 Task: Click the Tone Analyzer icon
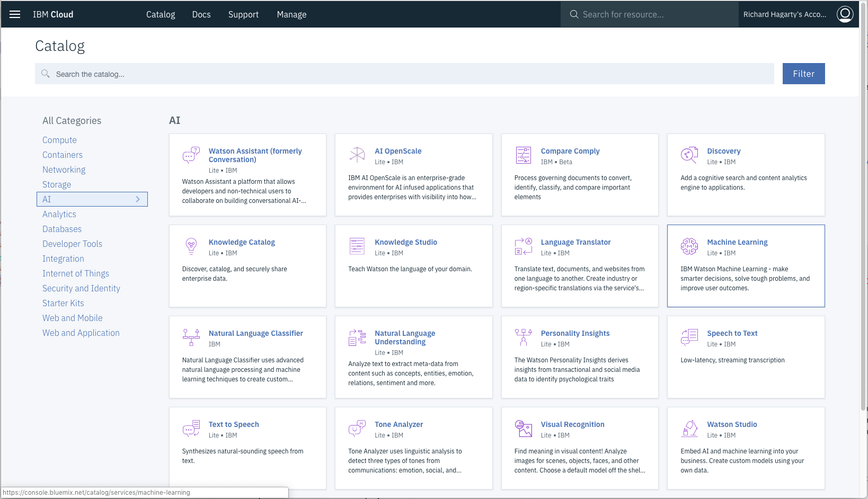pyautogui.click(x=357, y=428)
